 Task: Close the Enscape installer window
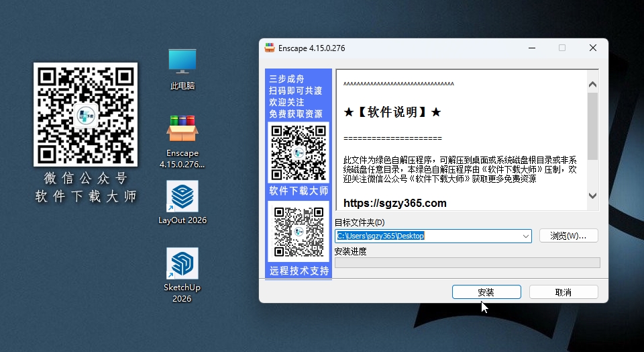(x=592, y=48)
